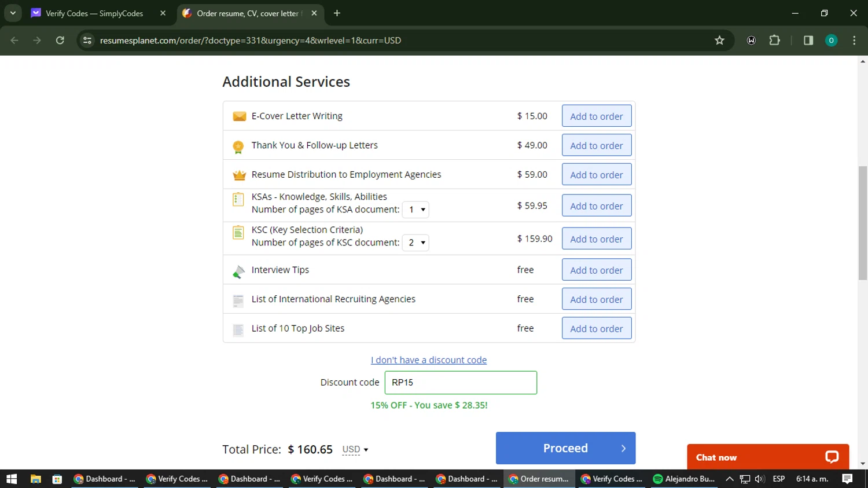Add Interview Tips to order
The image size is (868, 488).
(596, 270)
